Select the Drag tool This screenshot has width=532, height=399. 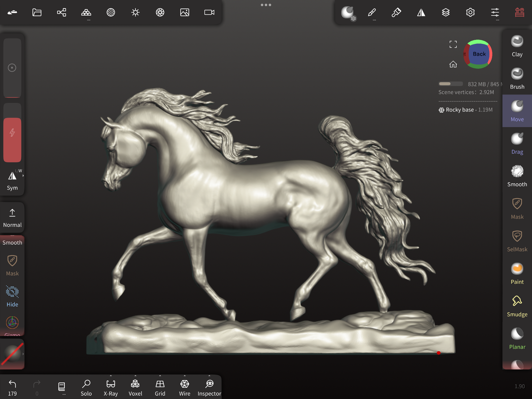pos(517,144)
